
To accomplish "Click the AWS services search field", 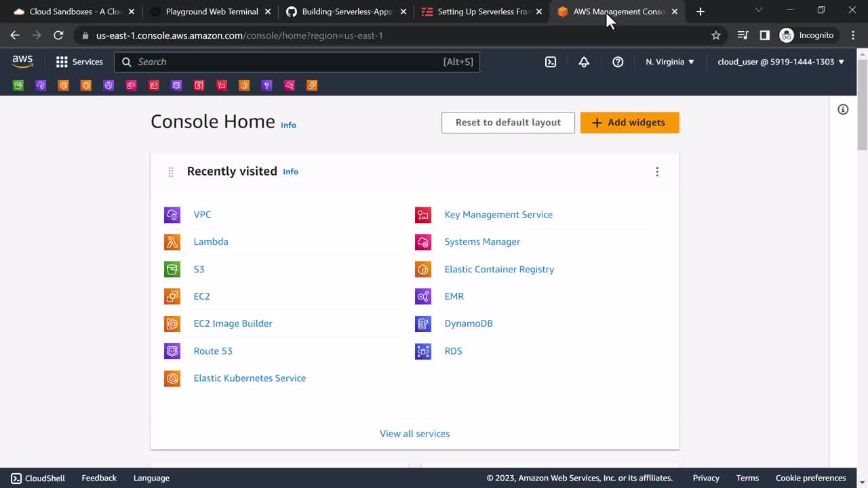I will tap(297, 62).
